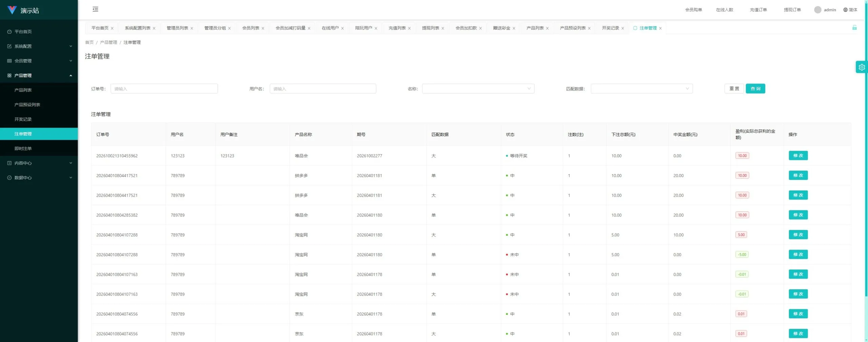Close the 陪玩用户 tab

click(376, 28)
